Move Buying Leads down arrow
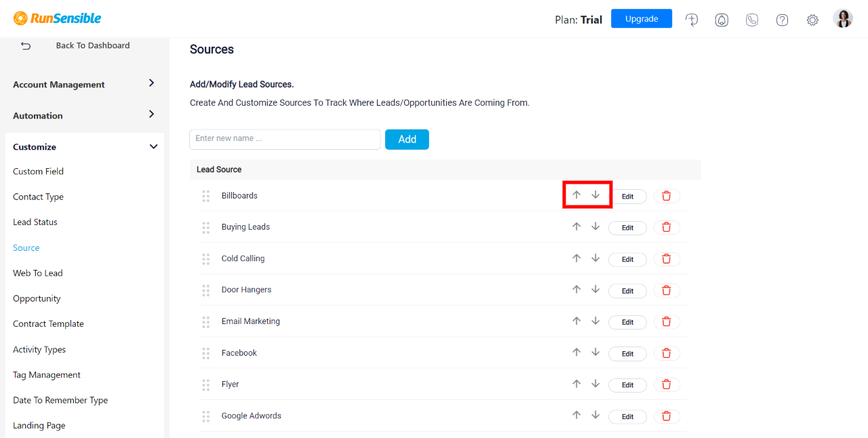This screenshot has height=438, width=868. (x=595, y=226)
